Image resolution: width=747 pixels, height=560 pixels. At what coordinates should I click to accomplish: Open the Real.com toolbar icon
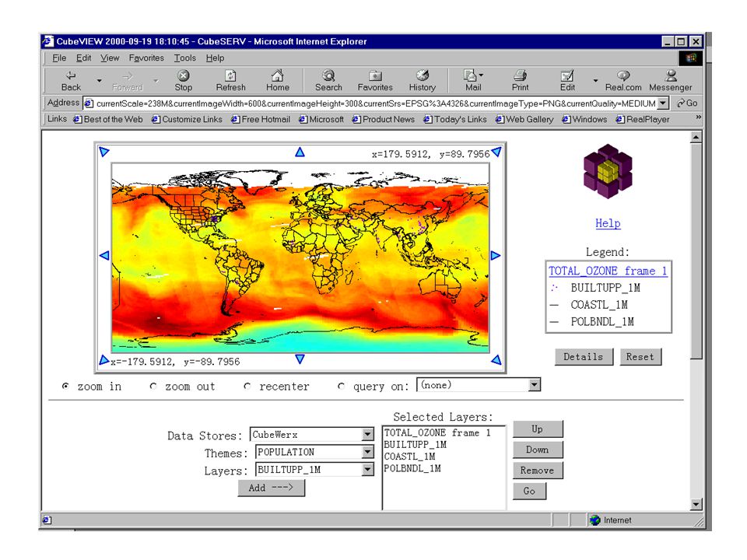(623, 80)
